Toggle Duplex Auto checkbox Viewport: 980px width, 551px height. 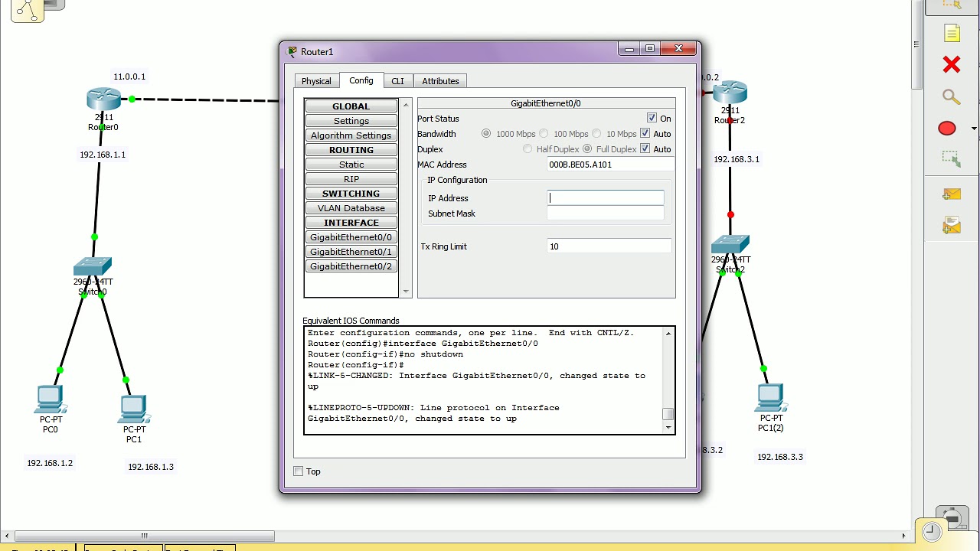pyautogui.click(x=645, y=148)
